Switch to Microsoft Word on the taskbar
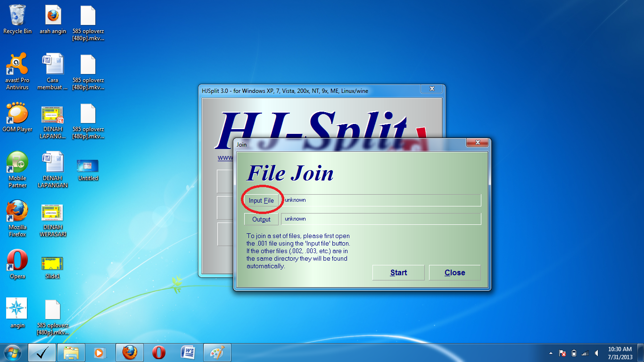 188,353
